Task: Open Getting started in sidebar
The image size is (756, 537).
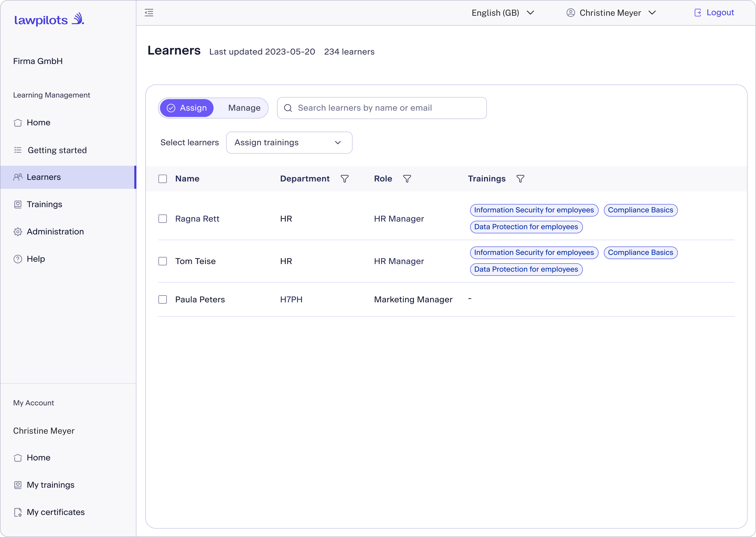Action: (68, 150)
